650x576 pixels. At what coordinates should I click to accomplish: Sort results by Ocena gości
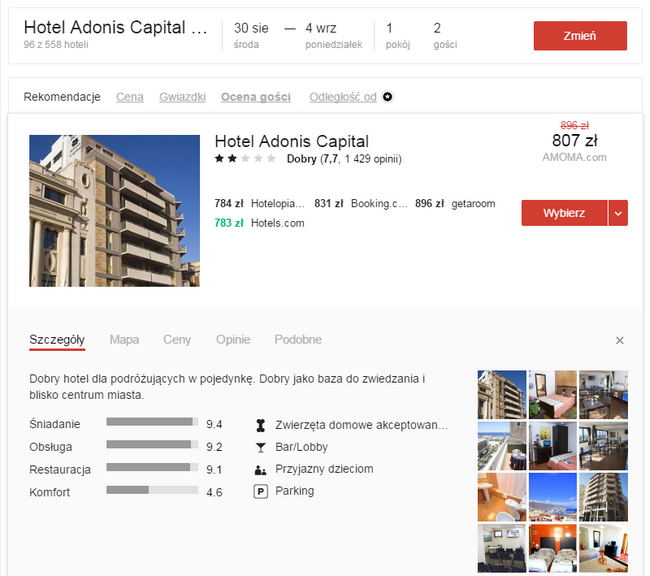pyautogui.click(x=256, y=97)
